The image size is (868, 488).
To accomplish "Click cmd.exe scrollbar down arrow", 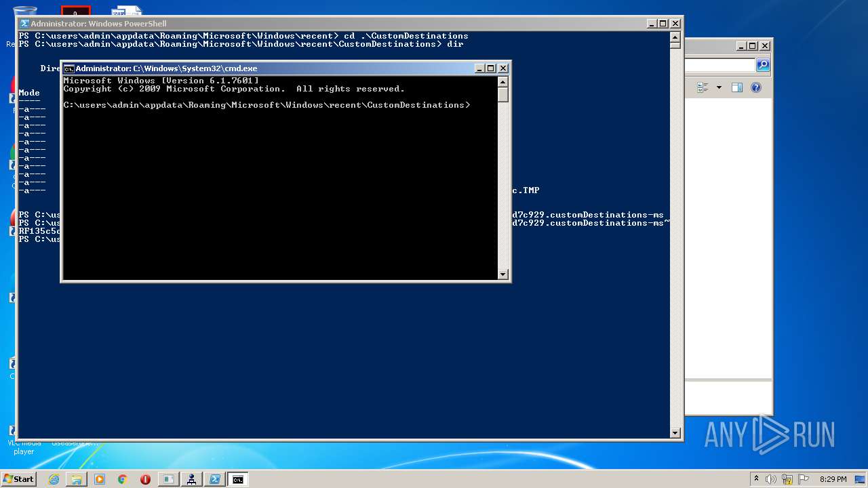I will [503, 274].
